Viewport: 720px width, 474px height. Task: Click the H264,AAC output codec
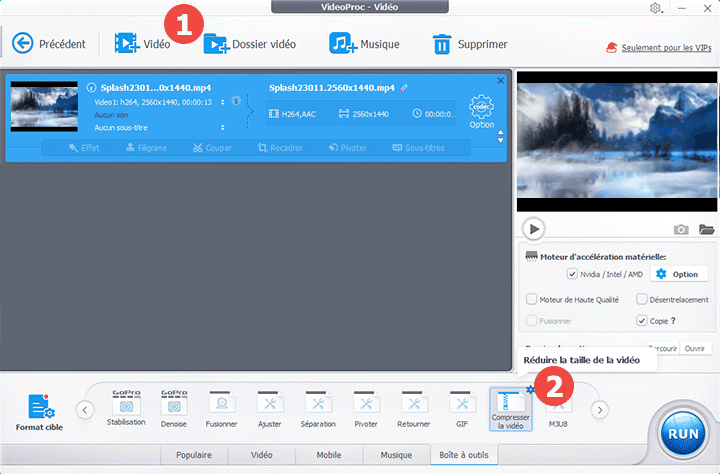click(292, 114)
